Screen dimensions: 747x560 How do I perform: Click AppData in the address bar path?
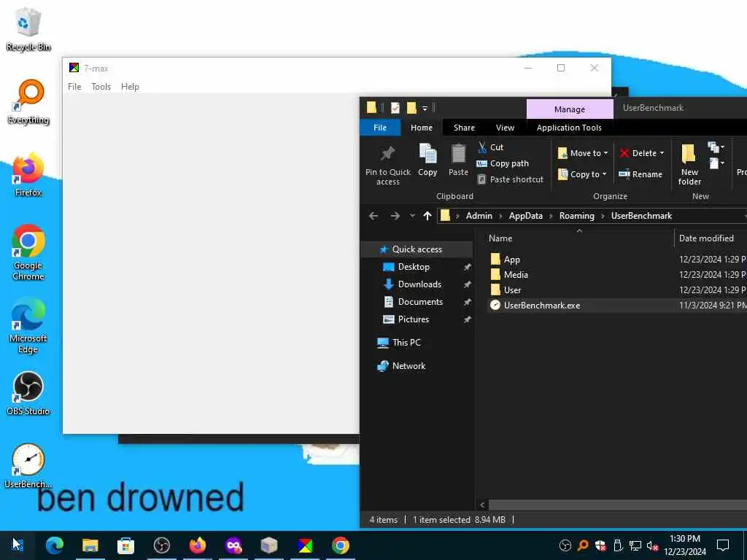(525, 216)
